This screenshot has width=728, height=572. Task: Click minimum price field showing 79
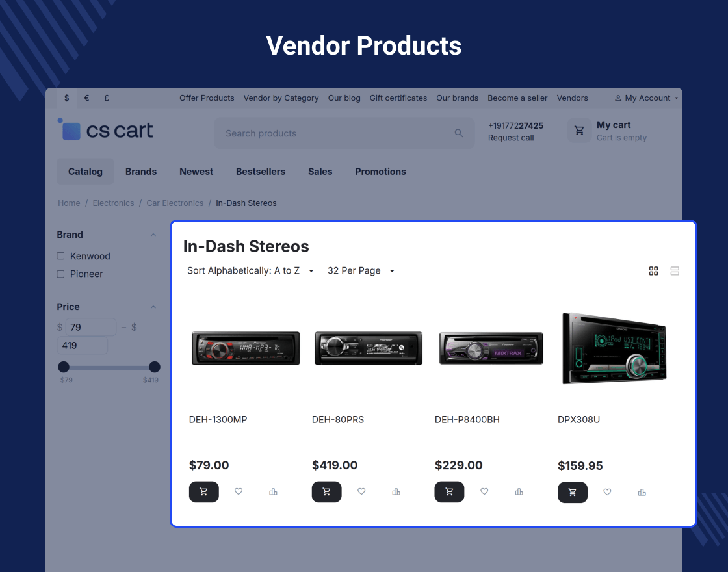click(91, 328)
